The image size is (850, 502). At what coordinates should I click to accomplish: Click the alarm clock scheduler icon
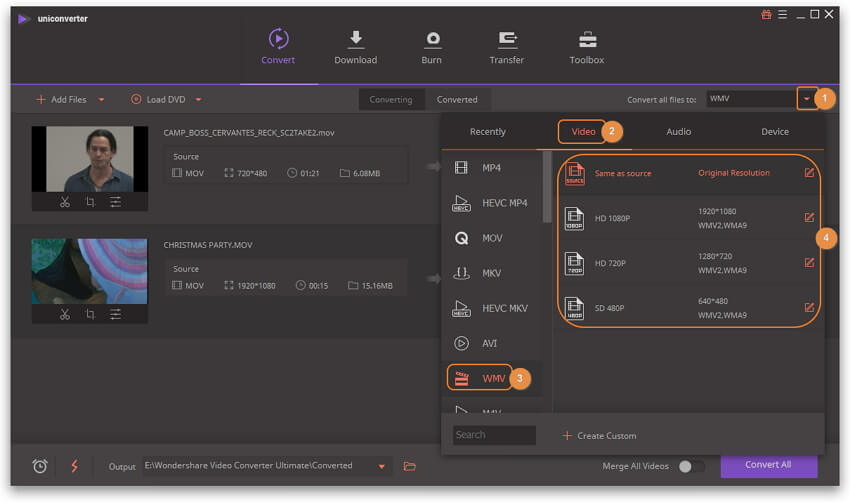coord(40,466)
